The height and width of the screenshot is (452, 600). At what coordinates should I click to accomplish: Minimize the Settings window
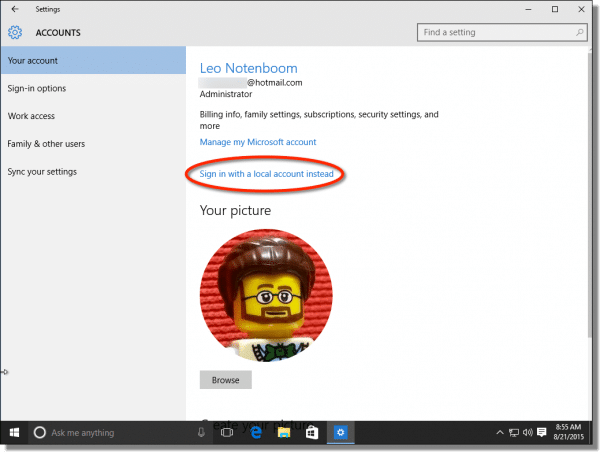[x=528, y=9]
